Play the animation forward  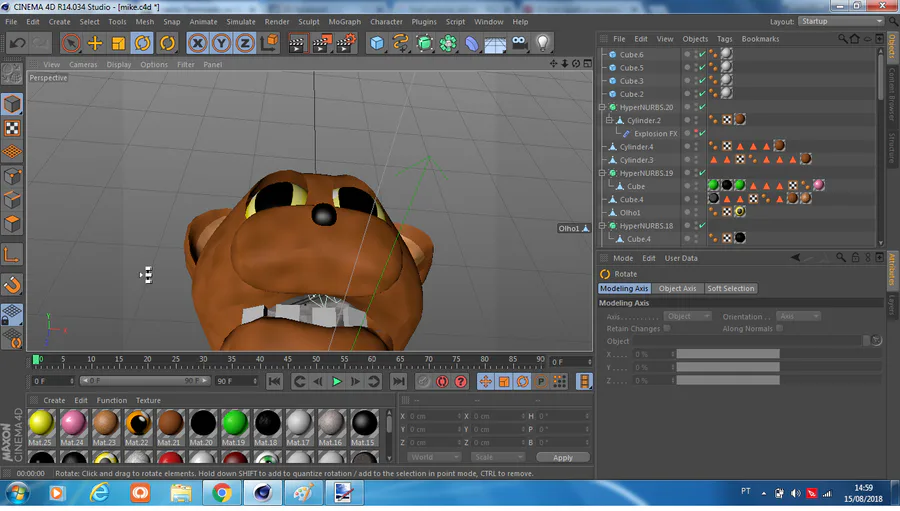coord(336,382)
